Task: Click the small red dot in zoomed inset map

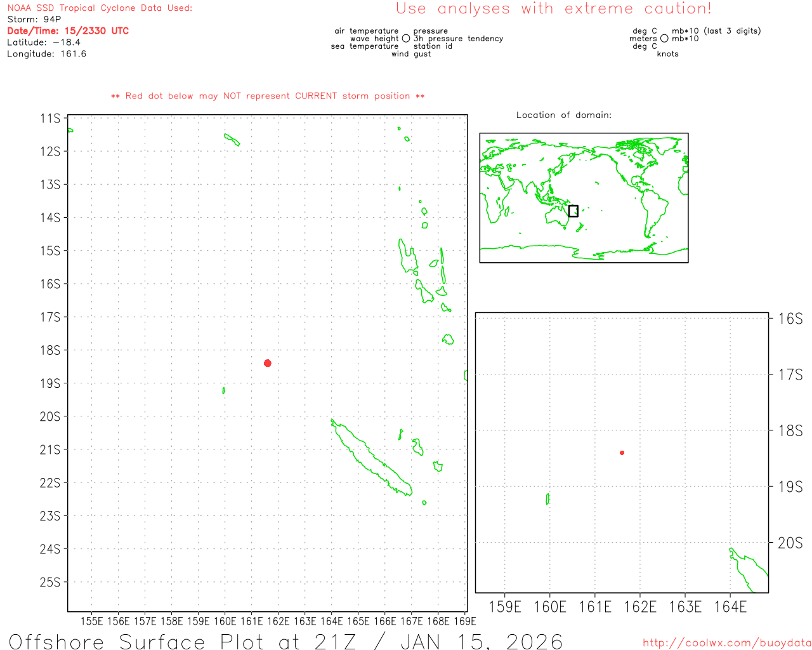Action: point(622,453)
